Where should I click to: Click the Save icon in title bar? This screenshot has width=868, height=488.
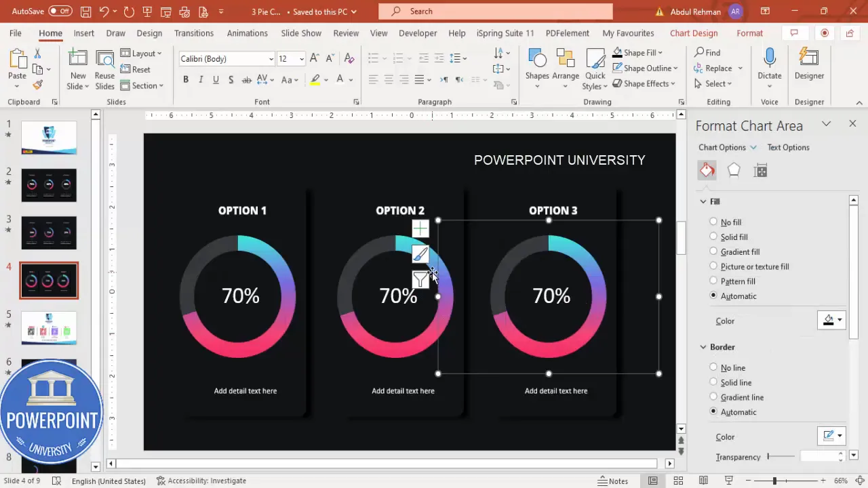point(85,12)
